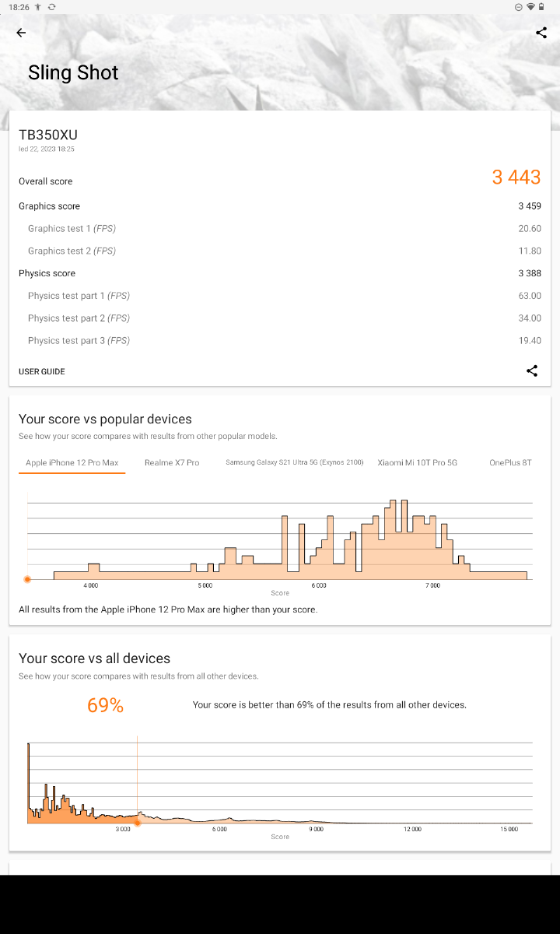Select the OnePlus 8T tab
Viewport: 560px width, 934px height.
pyautogui.click(x=510, y=462)
